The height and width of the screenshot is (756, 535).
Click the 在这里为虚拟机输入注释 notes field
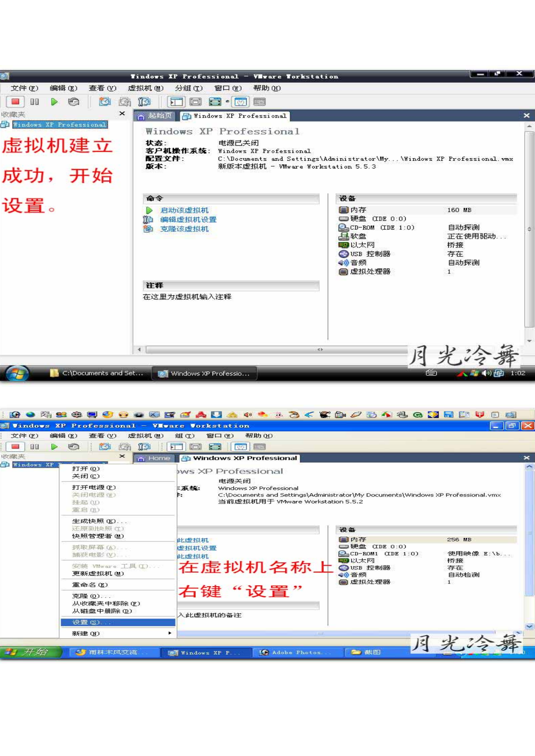[x=187, y=297]
